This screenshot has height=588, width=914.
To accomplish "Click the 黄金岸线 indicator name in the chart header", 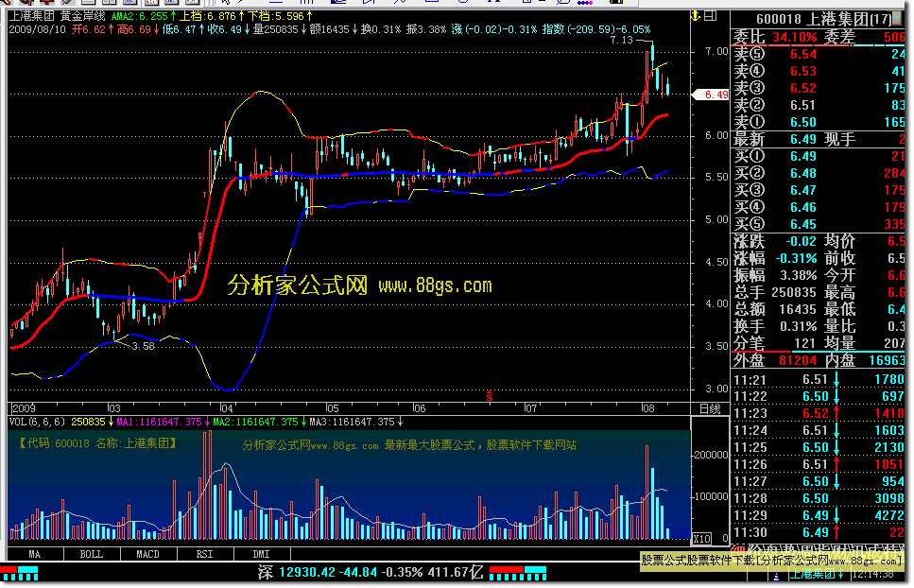I will click(x=83, y=16).
